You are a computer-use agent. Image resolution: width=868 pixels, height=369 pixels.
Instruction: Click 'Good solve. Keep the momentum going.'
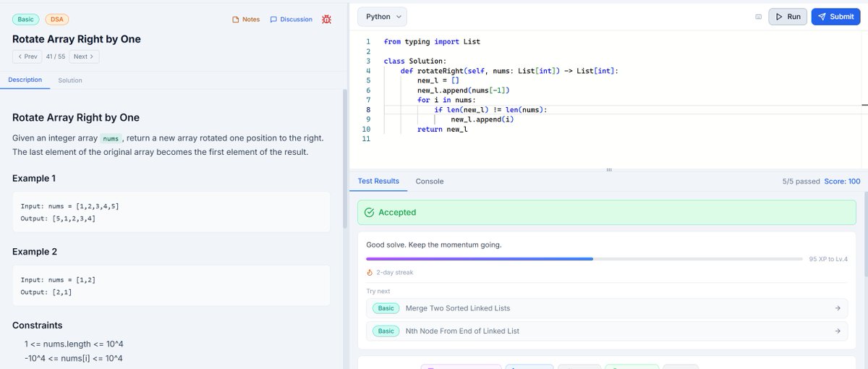[434, 245]
